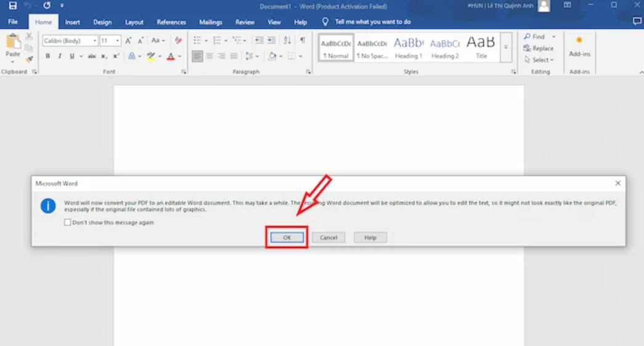
Task: Switch to the Layout tab
Action: coord(134,22)
